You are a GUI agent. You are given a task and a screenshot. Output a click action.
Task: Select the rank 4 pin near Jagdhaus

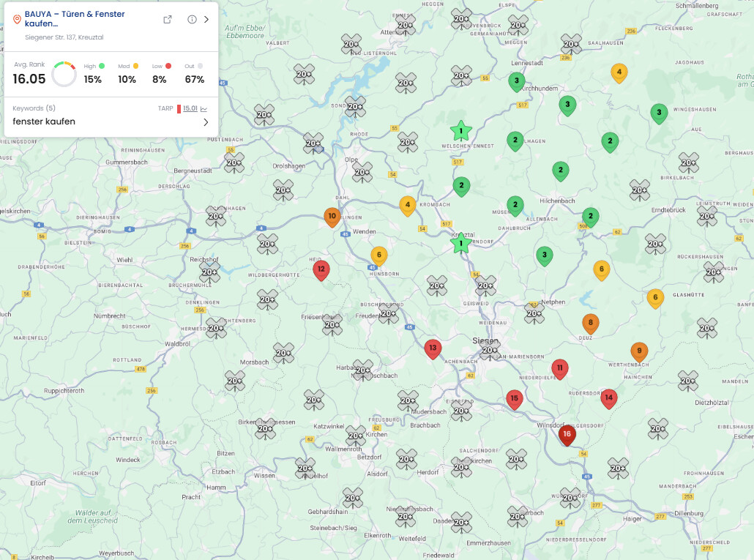tap(619, 73)
